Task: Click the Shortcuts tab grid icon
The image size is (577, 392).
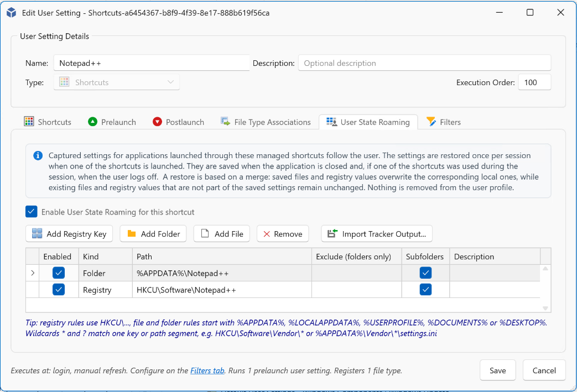Action: coord(29,121)
